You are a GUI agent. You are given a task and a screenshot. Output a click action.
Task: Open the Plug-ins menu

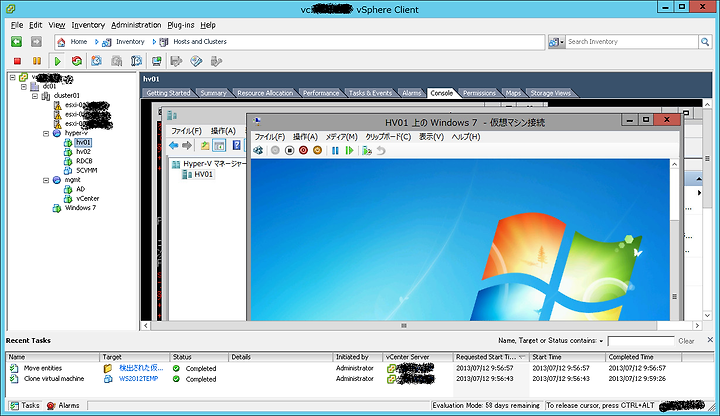coord(181,25)
